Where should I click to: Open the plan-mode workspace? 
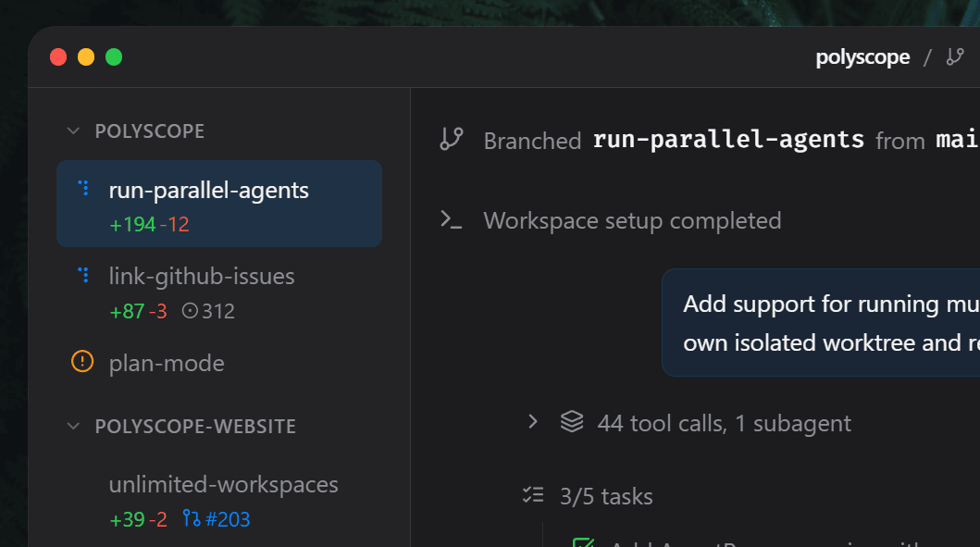click(x=167, y=363)
